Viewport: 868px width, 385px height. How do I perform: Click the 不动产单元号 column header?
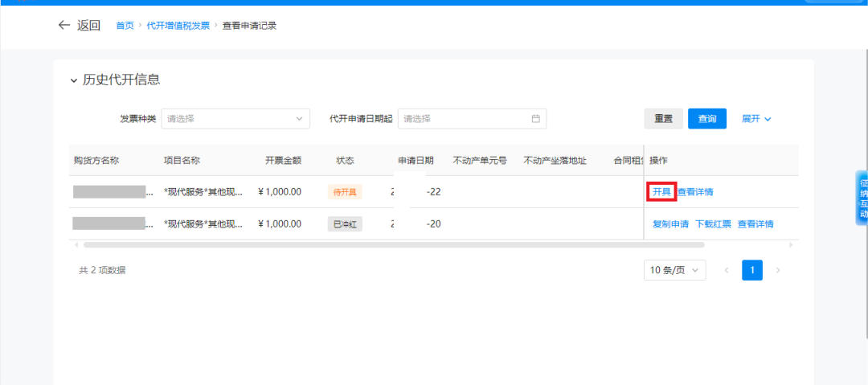(480, 161)
